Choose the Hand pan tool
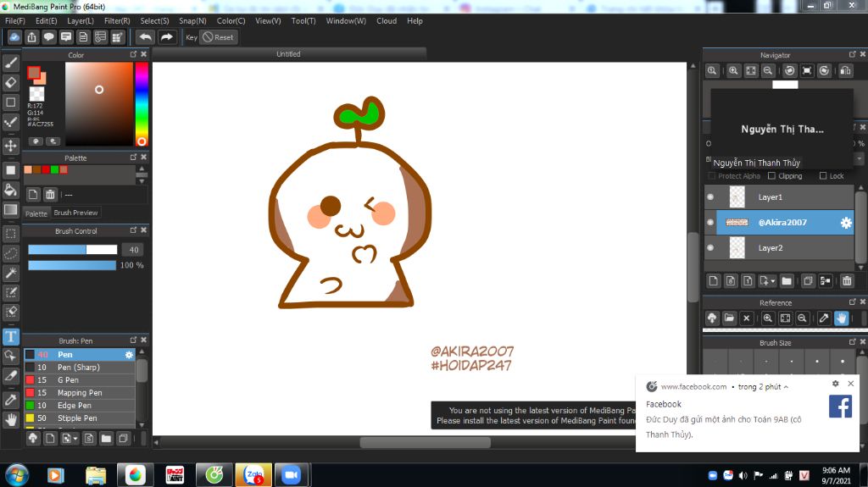The height and width of the screenshot is (487, 868). point(11,418)
